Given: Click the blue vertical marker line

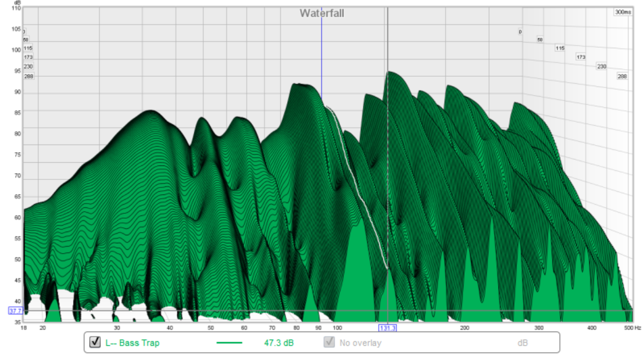Looking at the screenshot, I should 321,54.
